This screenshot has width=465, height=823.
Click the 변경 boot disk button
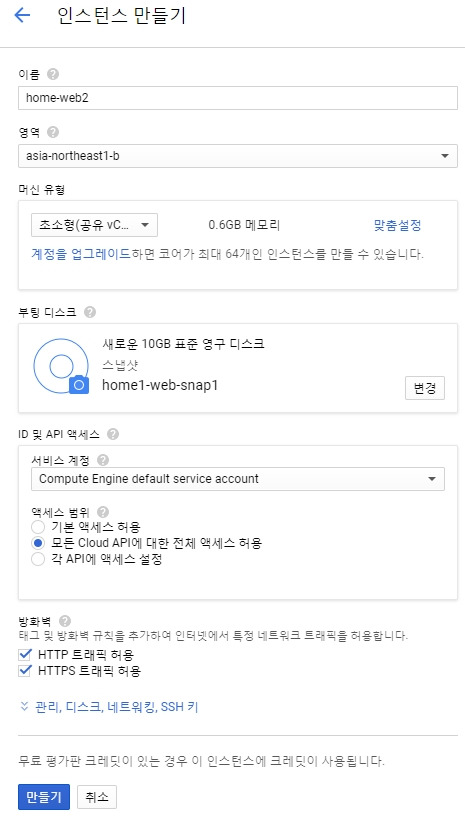pyautogui.click(x=425, y=388)
